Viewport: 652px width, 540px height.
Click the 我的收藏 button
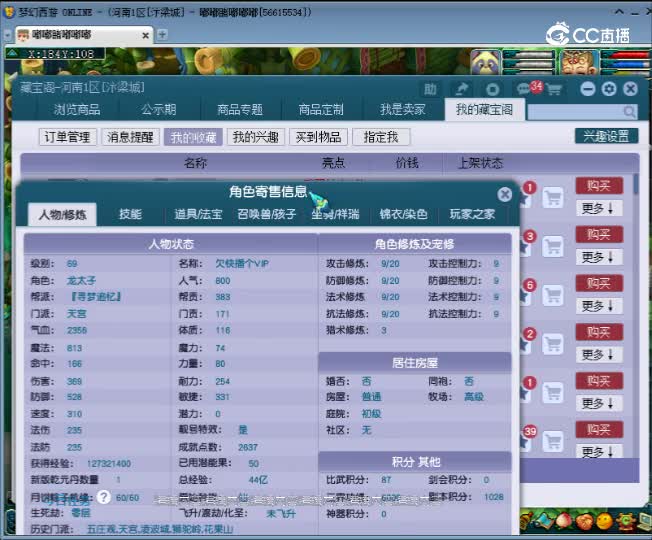click(193, 137)
